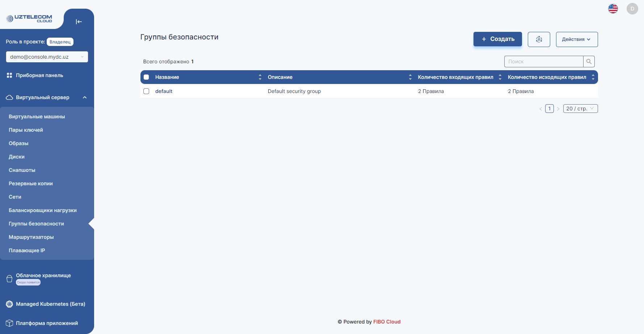Open the Действия dropdown

pyautogui.click(x=577, y=39)
